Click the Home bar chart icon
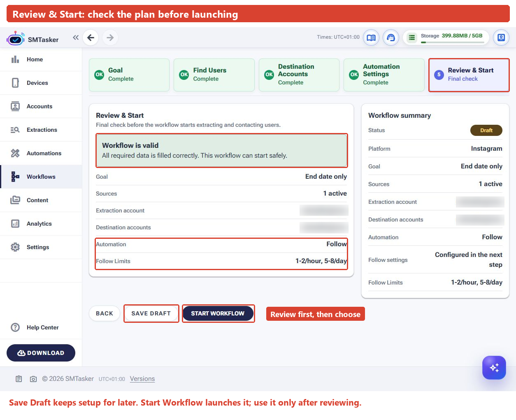Viewport: 516px width, 420px height. [15, 59]
